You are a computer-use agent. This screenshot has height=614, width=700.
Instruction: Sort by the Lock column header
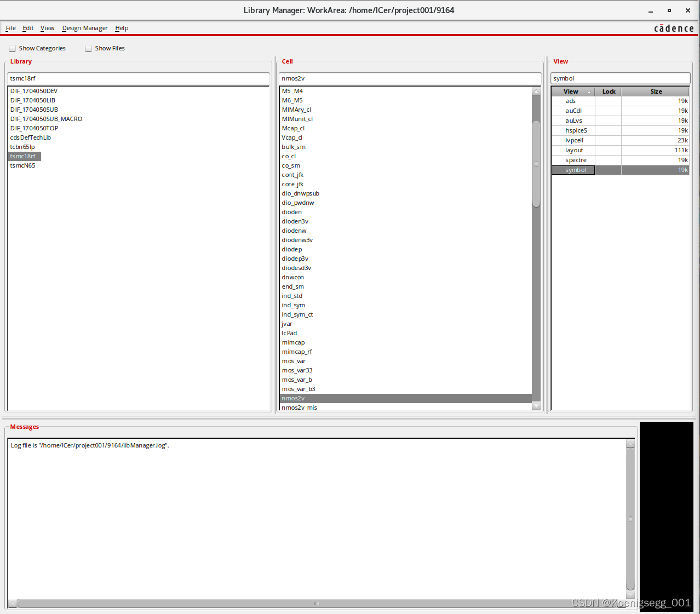point(609,91)
